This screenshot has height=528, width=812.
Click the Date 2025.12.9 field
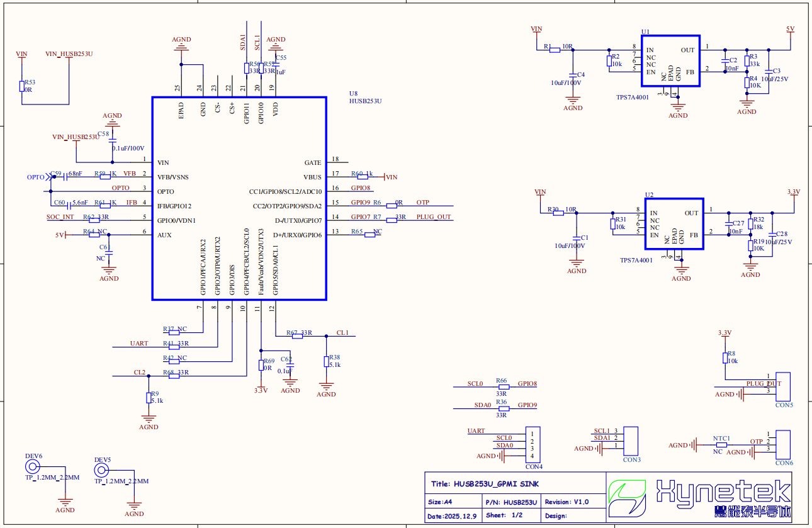coord(452,516)
